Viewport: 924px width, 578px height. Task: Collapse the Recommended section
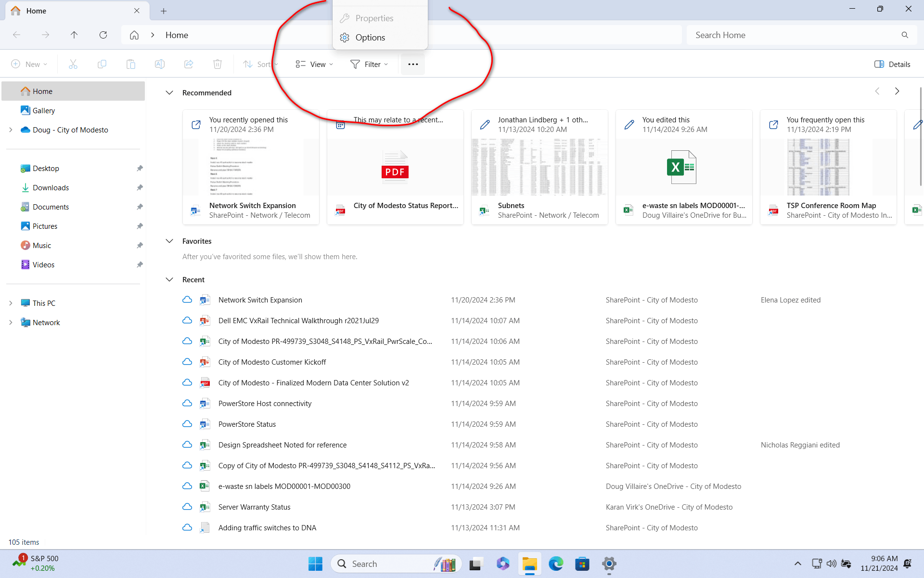169,92
